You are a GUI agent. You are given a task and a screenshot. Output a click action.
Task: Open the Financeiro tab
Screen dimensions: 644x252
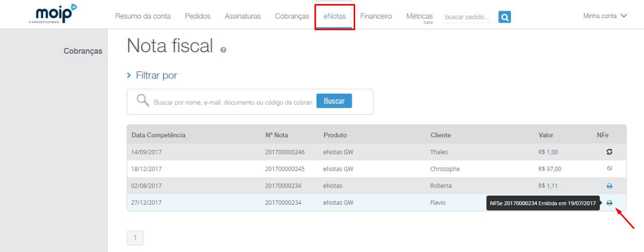376,16
